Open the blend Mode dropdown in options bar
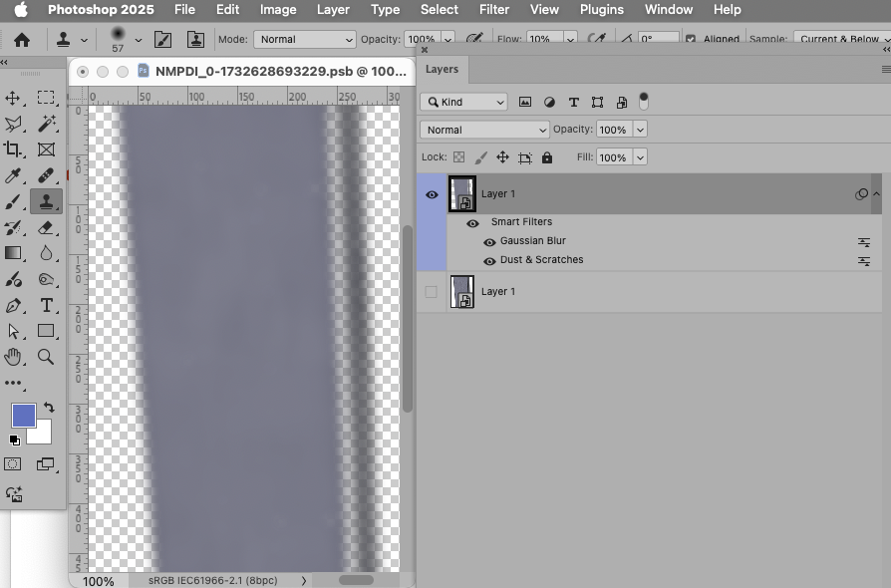This screenshot has height=588, width=891. coord(304,39)
